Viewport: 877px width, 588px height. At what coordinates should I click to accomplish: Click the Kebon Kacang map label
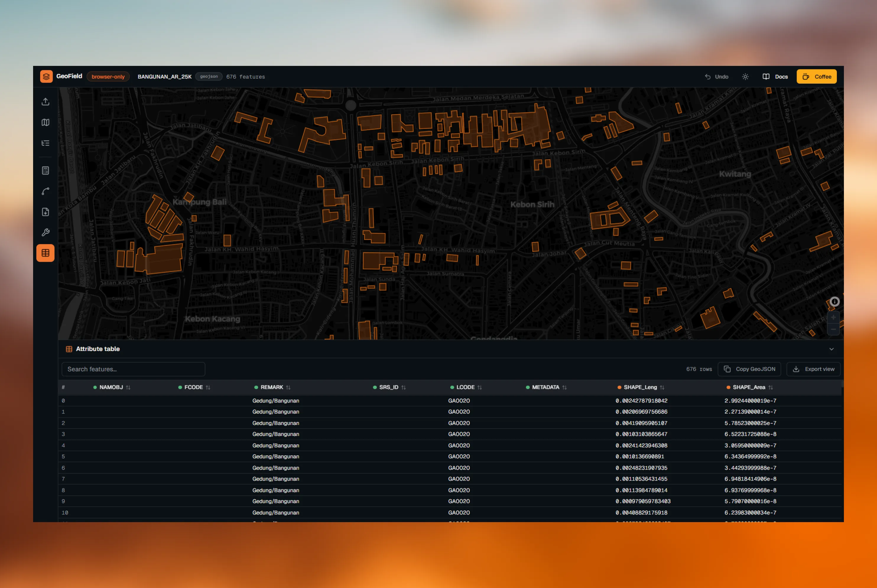[x=212, y=319]
